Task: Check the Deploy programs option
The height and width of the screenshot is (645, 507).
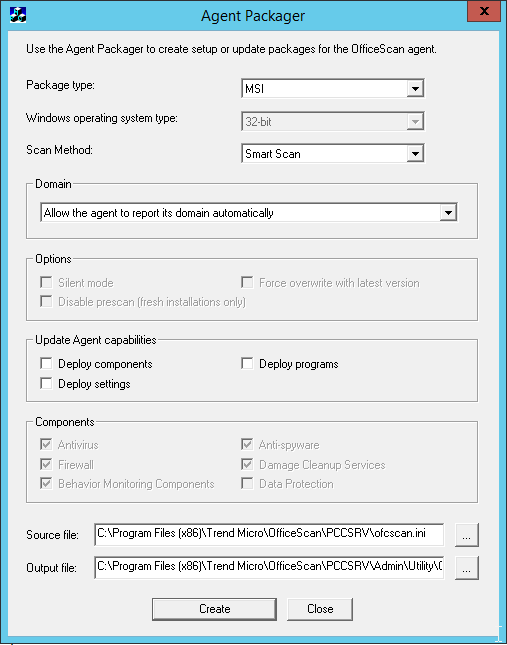Action: [247, 364]
